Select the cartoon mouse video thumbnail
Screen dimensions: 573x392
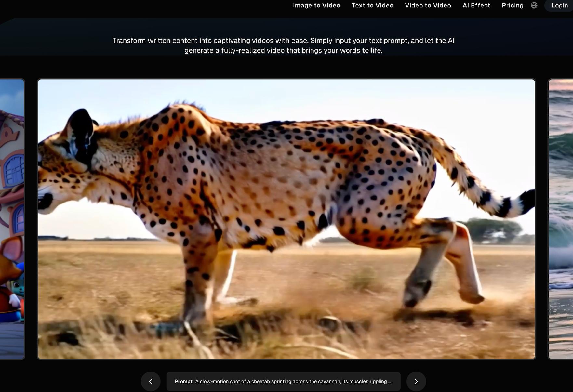point(12,219)
